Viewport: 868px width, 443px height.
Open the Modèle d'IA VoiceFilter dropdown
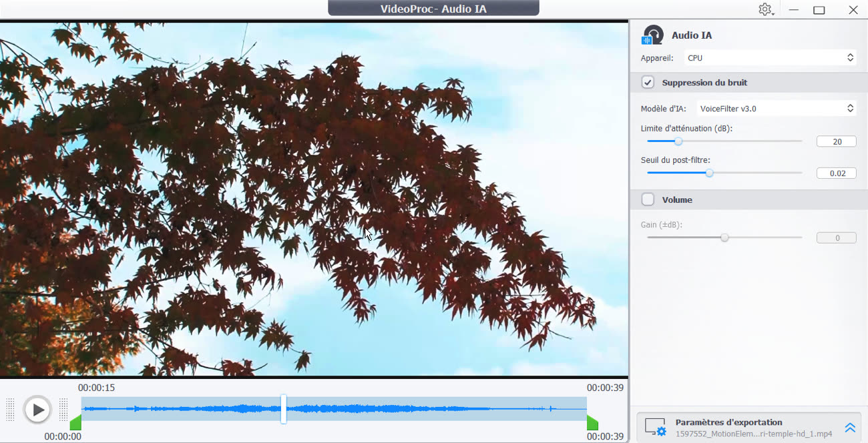point(776,108)
